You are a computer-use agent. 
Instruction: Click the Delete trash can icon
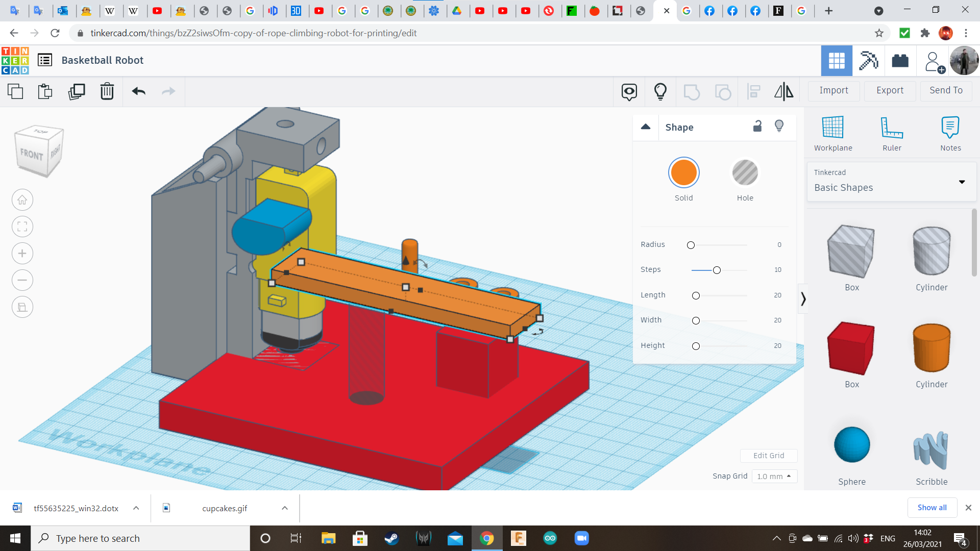[x=107, y=91]
